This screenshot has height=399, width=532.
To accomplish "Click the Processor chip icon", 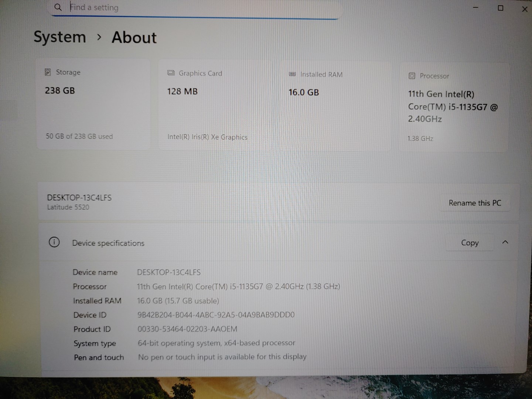I will (x=412, y=76).
